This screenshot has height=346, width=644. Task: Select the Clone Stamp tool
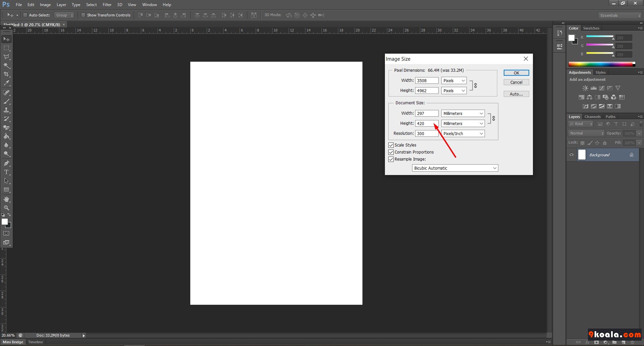click(x=6, y=110)
